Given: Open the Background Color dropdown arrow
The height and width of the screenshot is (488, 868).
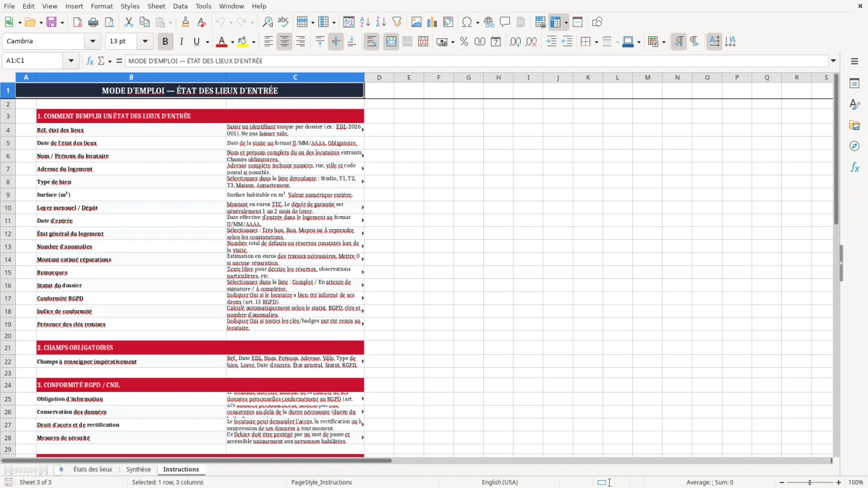Looking at the screenshot, I should [x=253, y=42].
